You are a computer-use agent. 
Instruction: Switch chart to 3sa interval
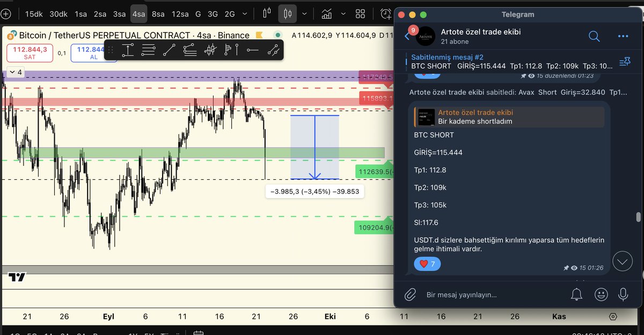click(x=119, y=13)
